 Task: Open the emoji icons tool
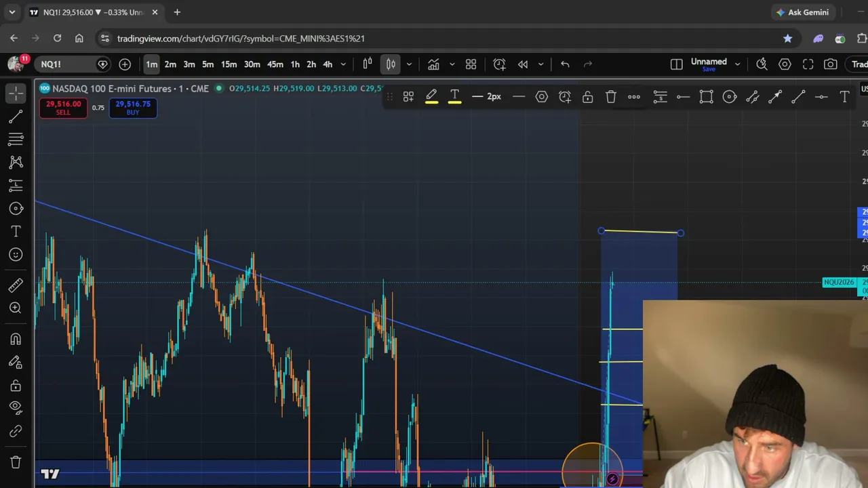click(16, 255)
